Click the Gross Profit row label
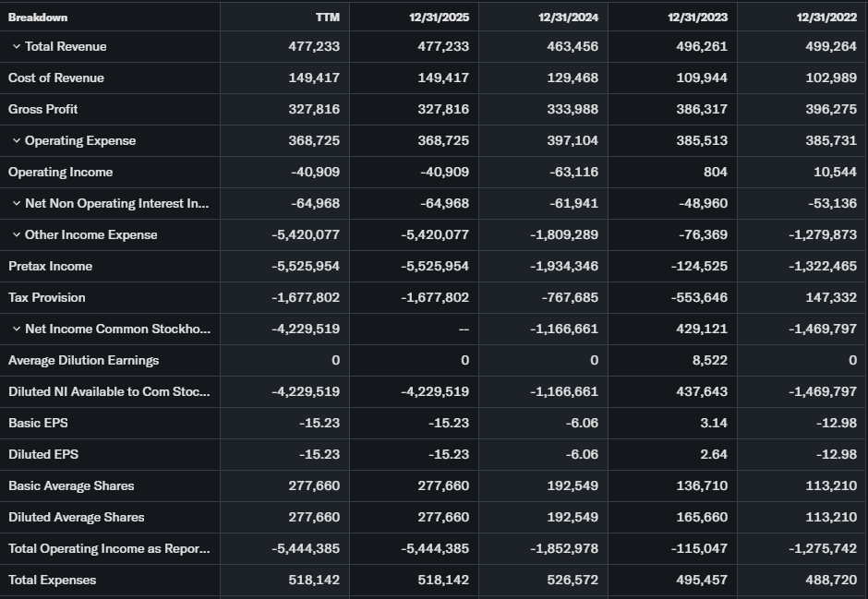The height and width of the screenshot is (599, 868). [x=43, y=110]
